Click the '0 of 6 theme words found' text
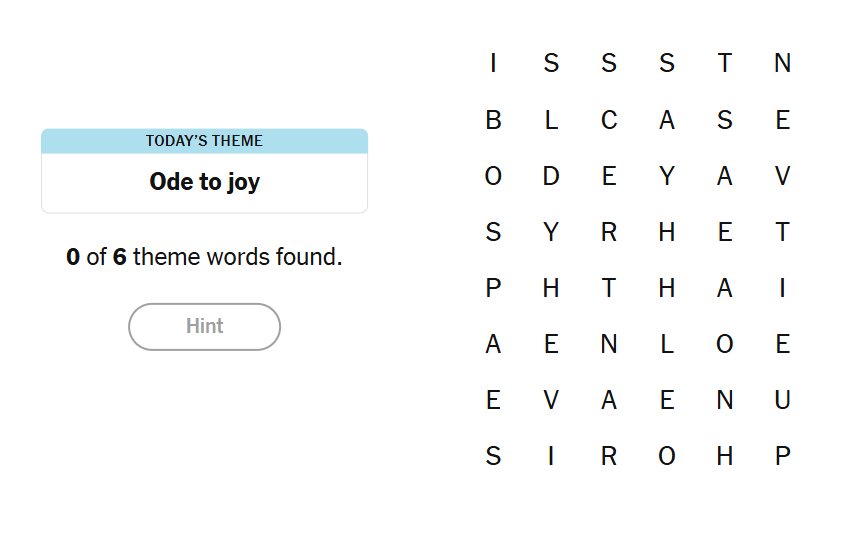This screenshot has width=847, height=549. tap(204, 257)
